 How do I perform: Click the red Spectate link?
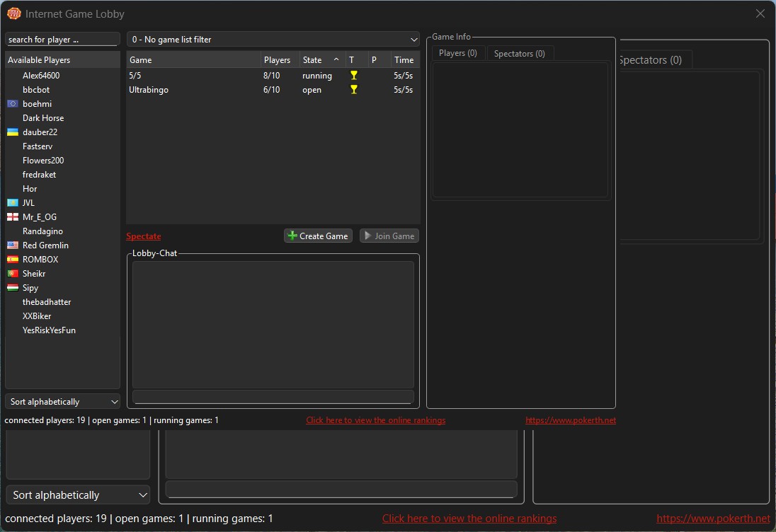[x=144, y=236]
